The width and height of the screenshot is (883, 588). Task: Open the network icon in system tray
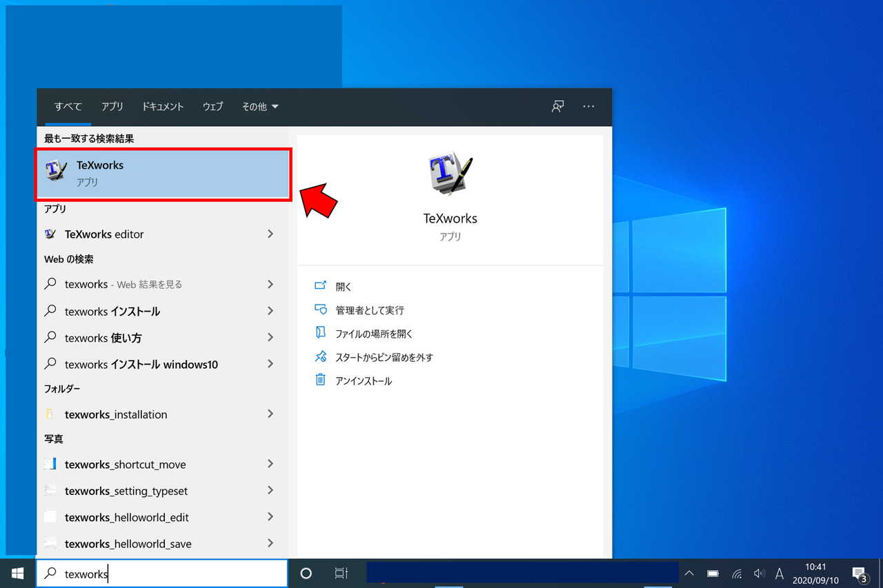736,573
